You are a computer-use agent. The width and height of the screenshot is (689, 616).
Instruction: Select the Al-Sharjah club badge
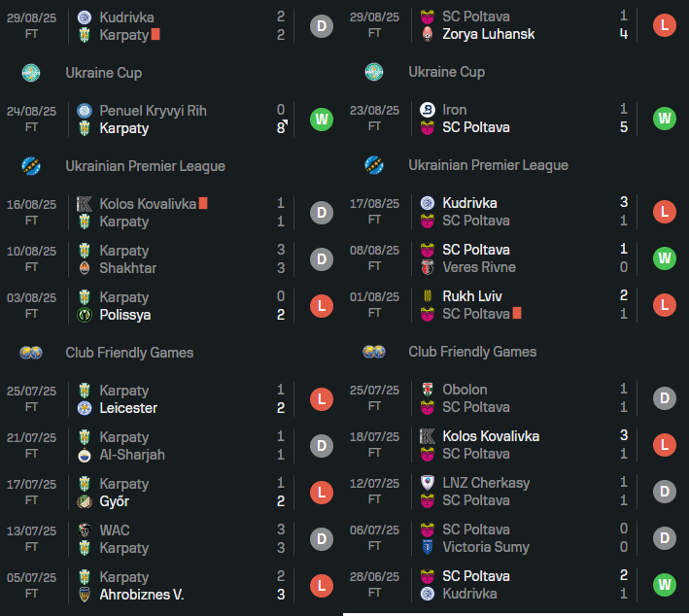point(85,455)
